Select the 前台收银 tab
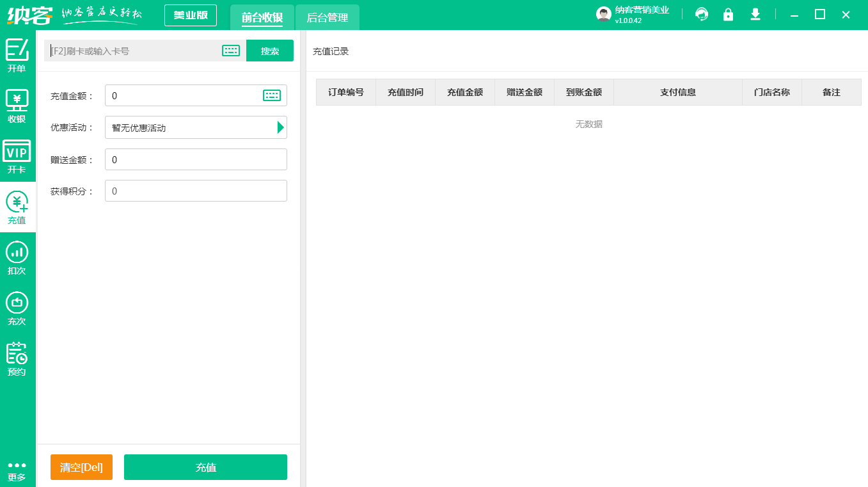The width and height of the screenshot is (868, 487). click(x=262, y=18)
